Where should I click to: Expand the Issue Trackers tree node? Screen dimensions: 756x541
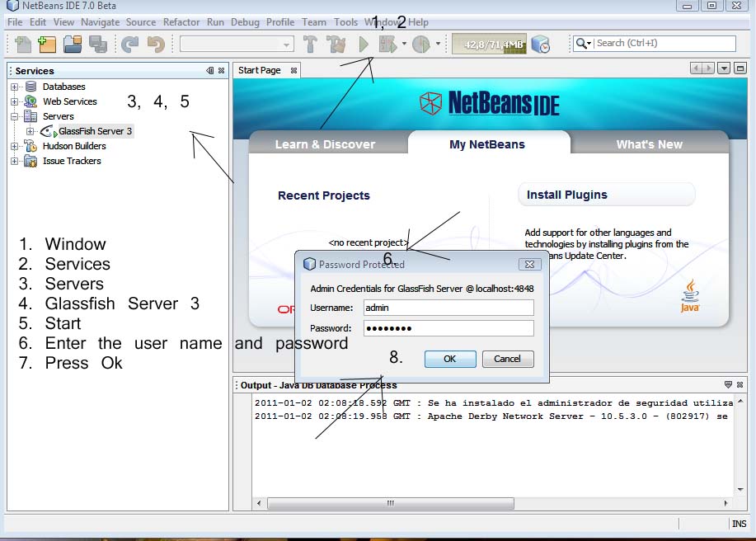15,161
